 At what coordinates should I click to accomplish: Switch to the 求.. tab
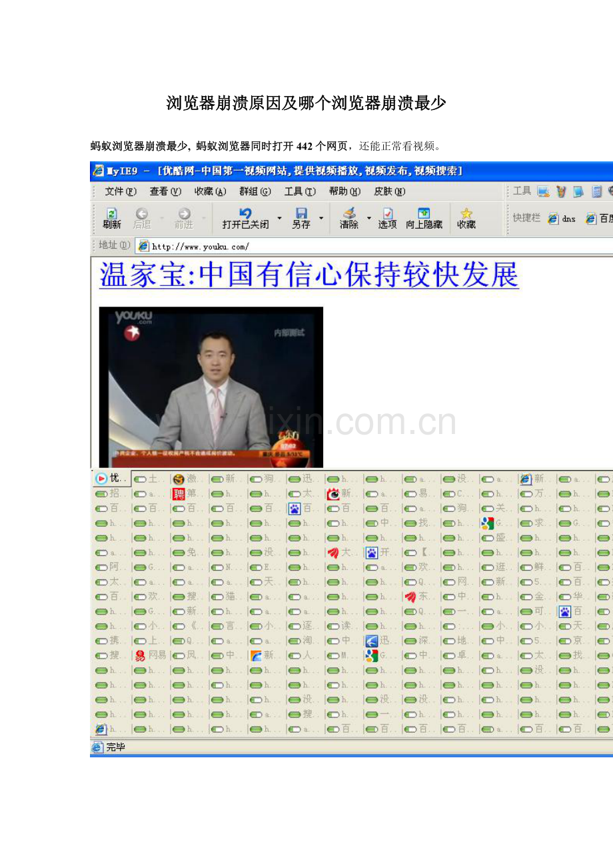[x=536, y=523]
